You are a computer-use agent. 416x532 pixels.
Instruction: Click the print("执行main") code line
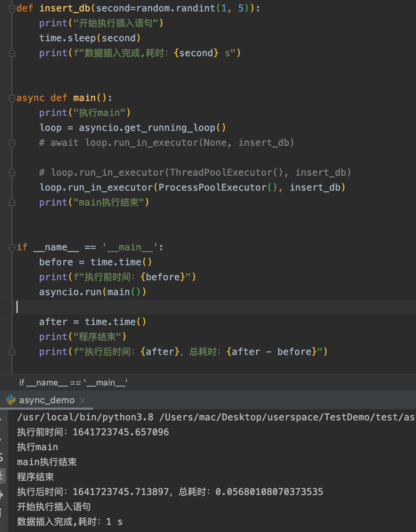click(85, 113)
